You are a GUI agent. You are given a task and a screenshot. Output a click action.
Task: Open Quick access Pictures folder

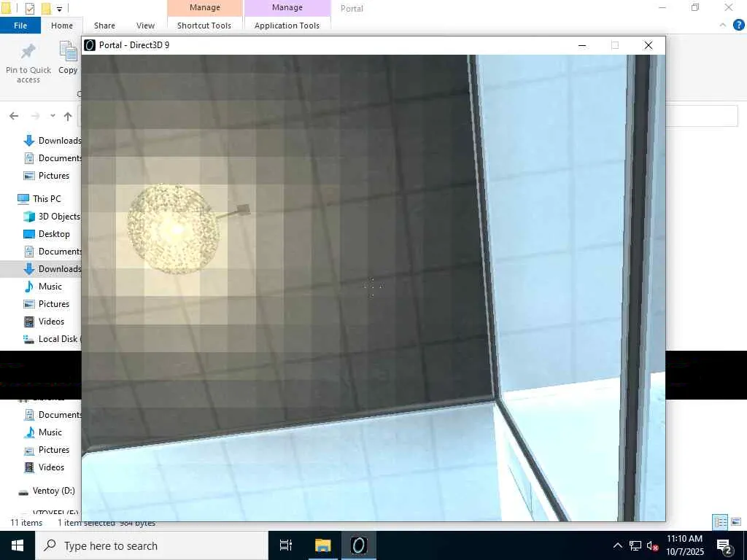(x=46, y=176)
